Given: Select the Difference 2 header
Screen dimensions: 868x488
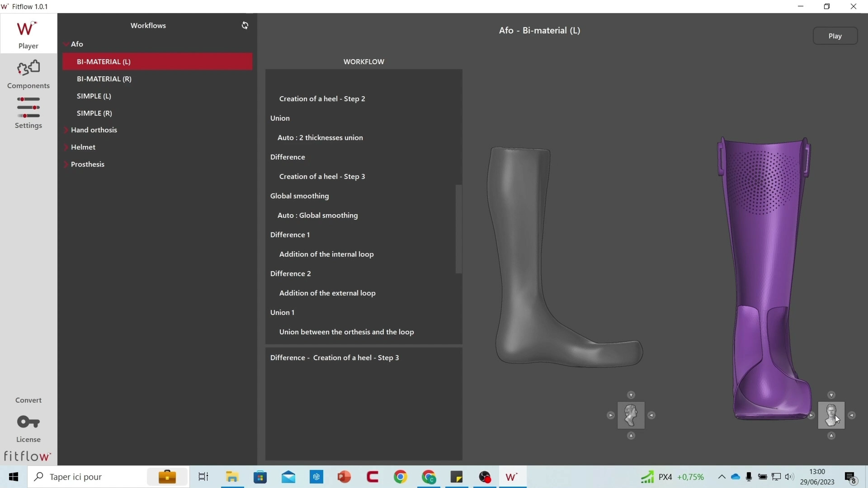Looking at the screenshot, I should coord(290,273).
